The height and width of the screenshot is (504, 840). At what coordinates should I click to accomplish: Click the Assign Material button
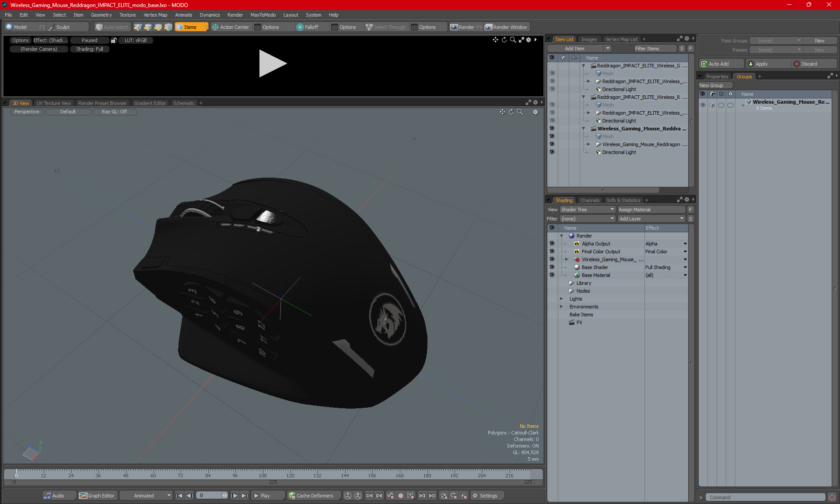tap(651, 210)
